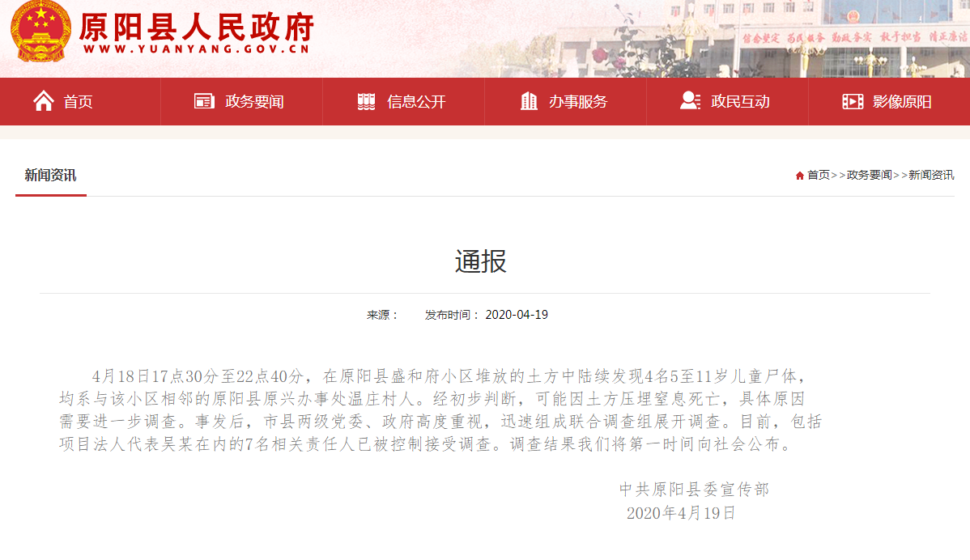
Task: Select the 新闻资讯 section tab
Action: [50, 175]
